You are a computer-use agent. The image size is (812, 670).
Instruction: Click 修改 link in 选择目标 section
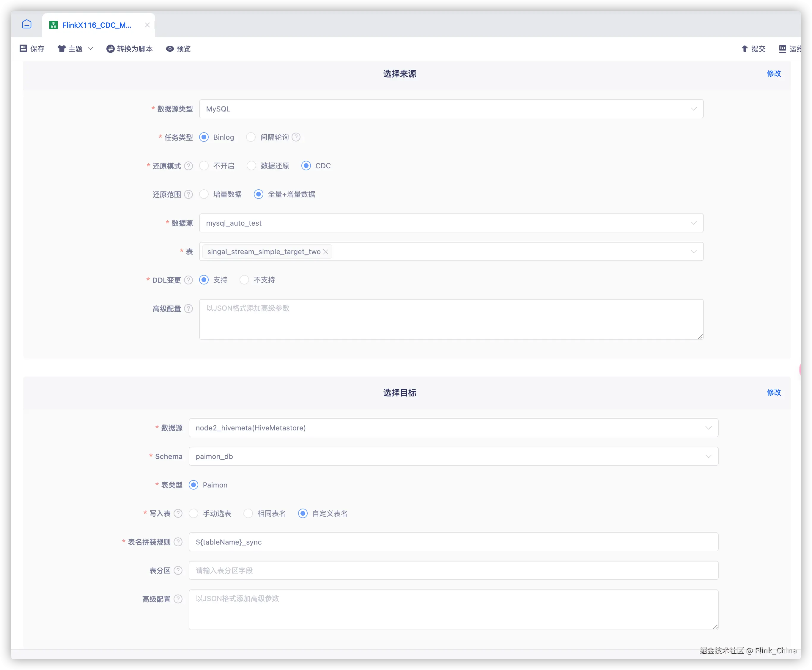pos(773,392)
